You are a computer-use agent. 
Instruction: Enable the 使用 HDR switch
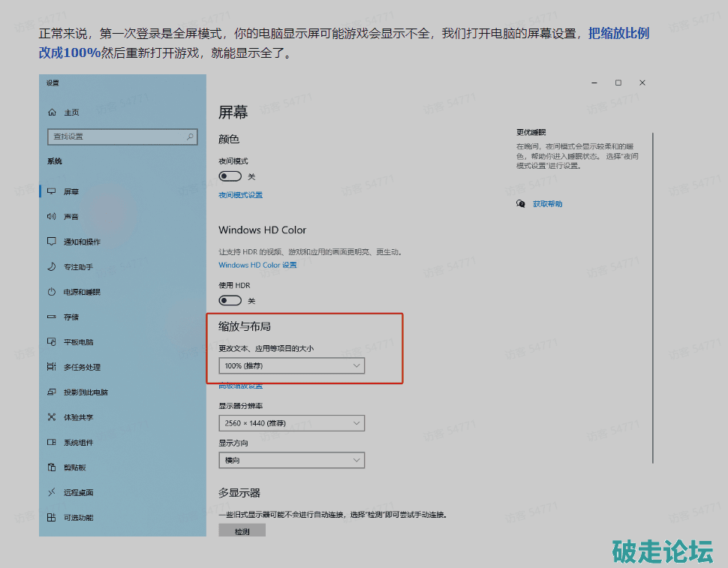(230, 300)
